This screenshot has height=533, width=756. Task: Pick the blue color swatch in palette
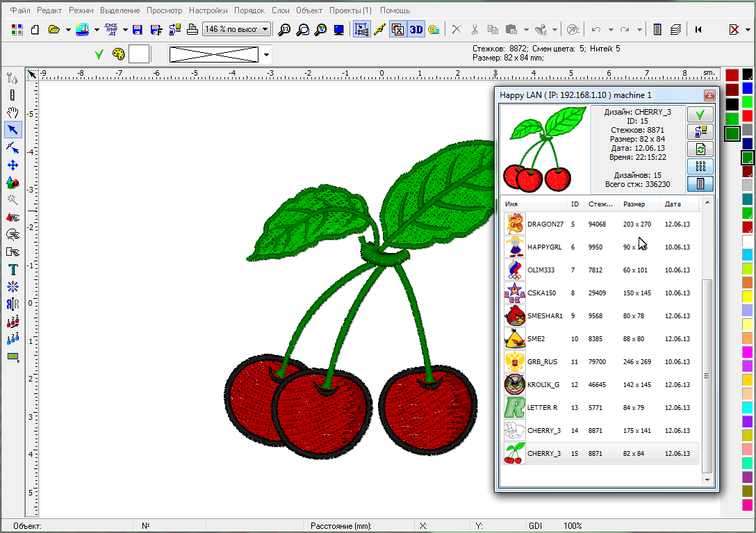coord(747,88)
